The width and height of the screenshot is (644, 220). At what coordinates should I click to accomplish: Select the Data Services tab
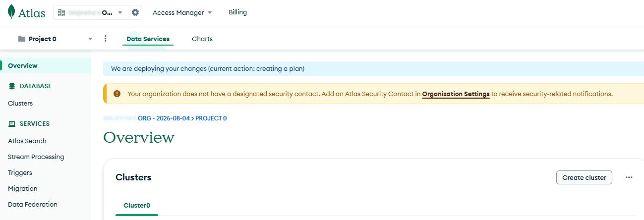tap(148, 39)
